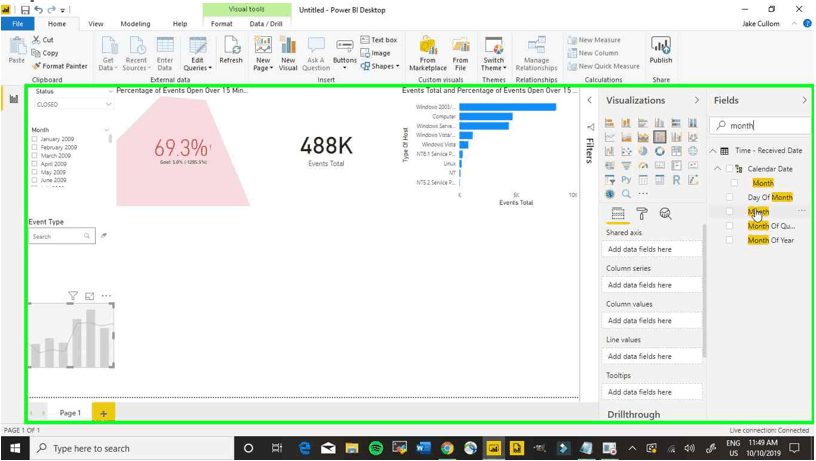The width and height of the screenshot is (816, 461).
Task: Open Manage Relationships
Action: (x=536, y=53)
